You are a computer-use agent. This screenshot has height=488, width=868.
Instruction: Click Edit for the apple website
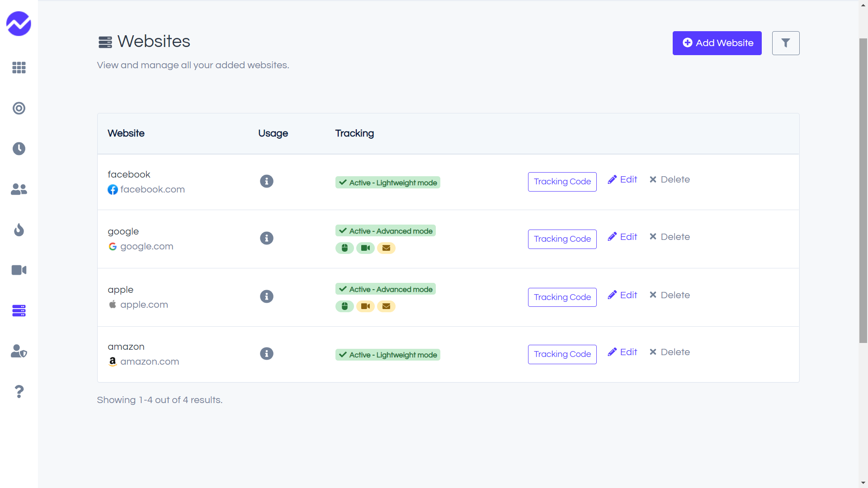tap(622, 295)
